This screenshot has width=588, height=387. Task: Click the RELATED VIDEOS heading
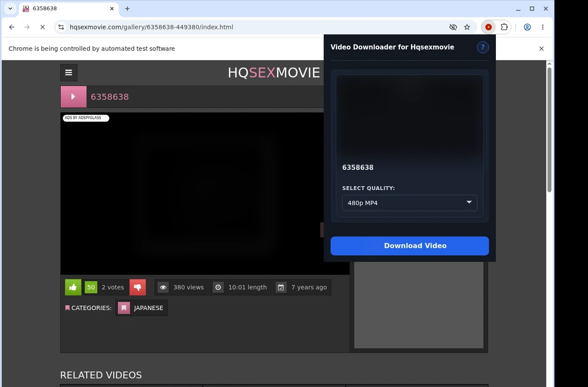pos(101,375)
